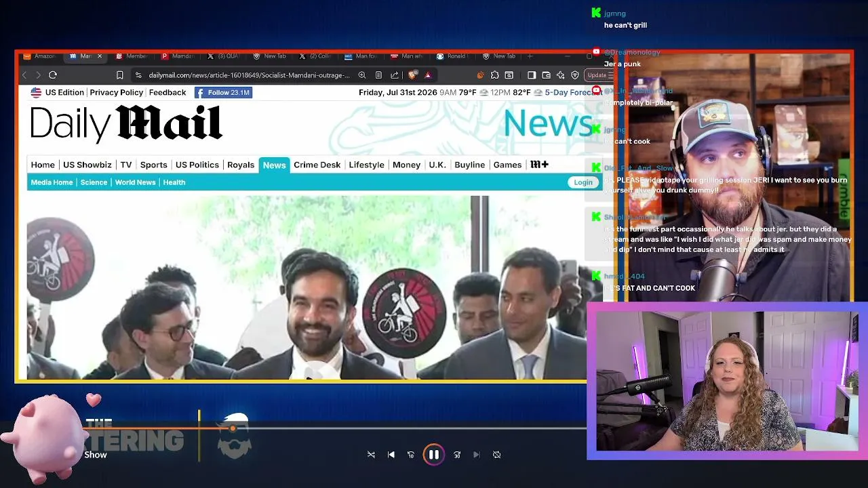Screen dimensions: 868x488
Task: Skip to the next track
Action: pyautogui.click(x=477, y=455)
